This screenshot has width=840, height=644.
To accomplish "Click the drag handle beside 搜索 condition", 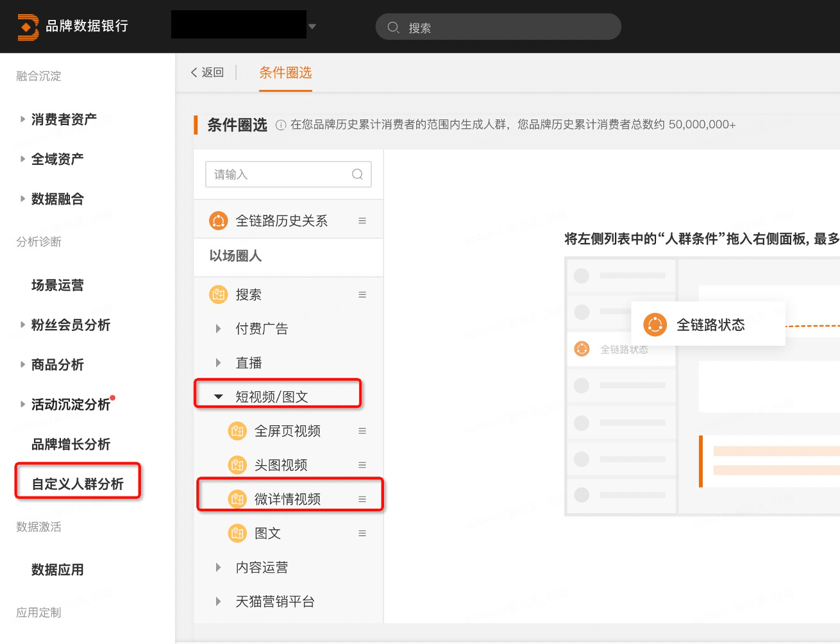I will tap(362, 295).
